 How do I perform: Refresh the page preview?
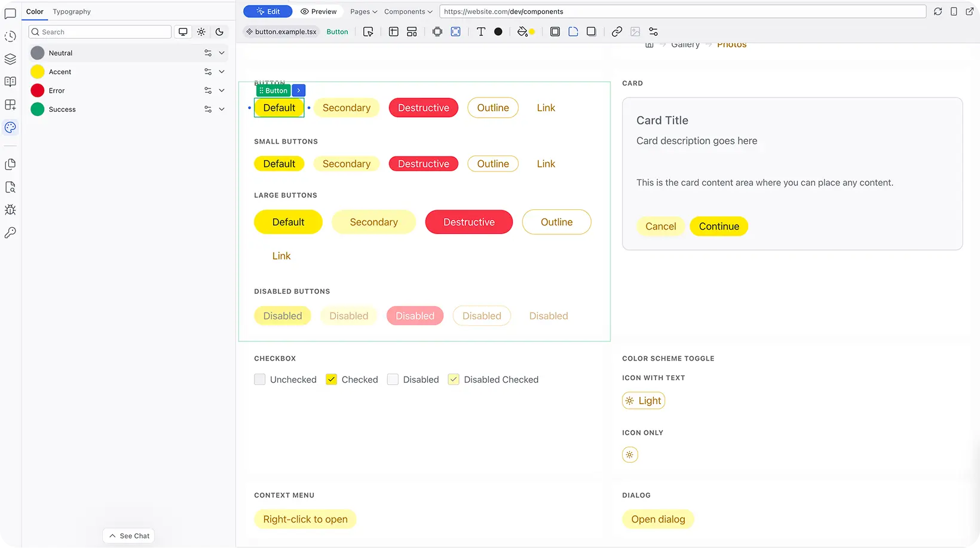938,11
